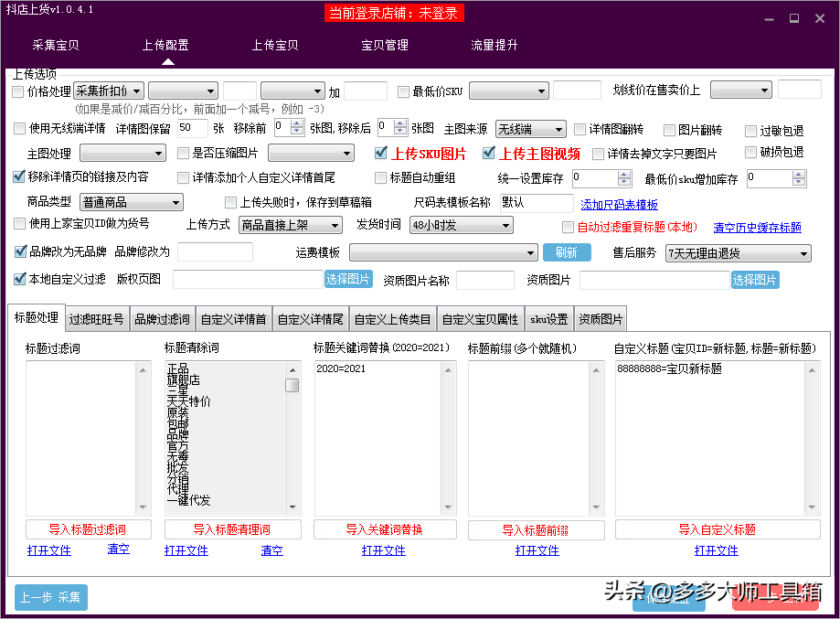Click the 刷新 button beside 运费模板

pyautogui.click(x=567, y=252)
